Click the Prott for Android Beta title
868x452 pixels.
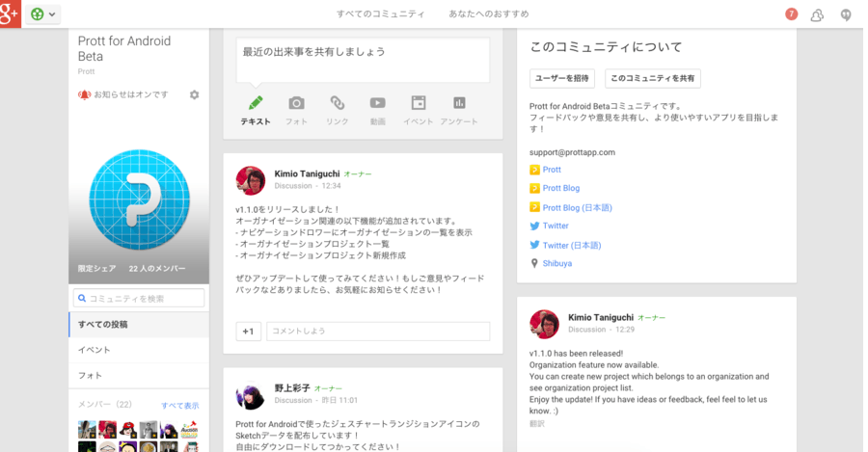click(x=124, y=49)
